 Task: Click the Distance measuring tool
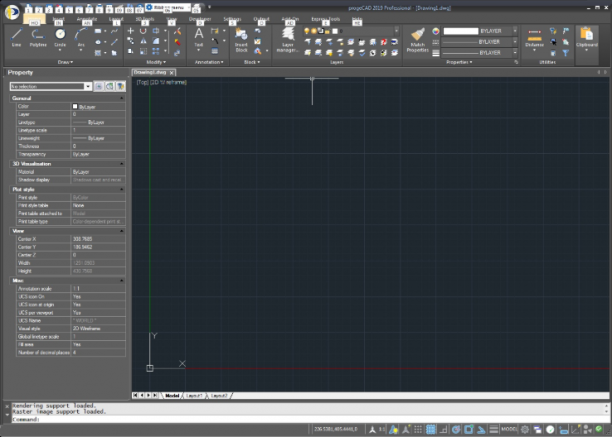(x=534, y=38)
